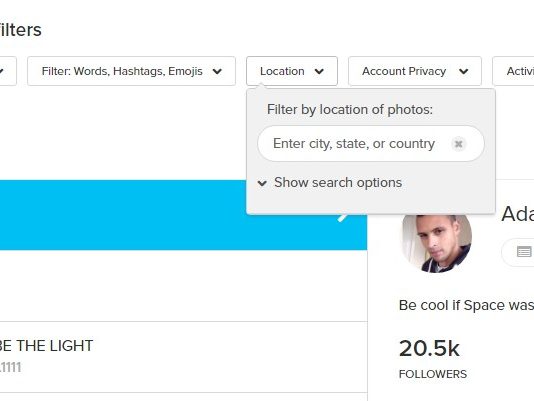Open the partially visible Activity filter dropdown

point(513,71)
